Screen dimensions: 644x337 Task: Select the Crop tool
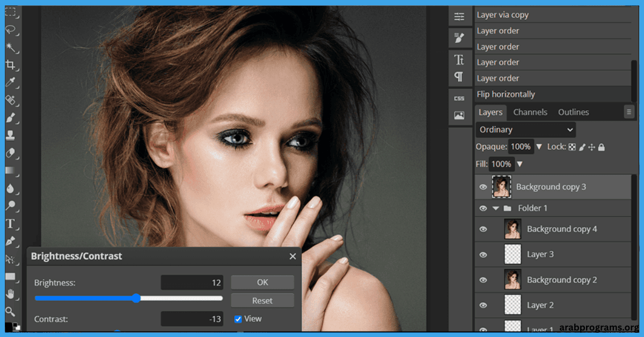coord(11,65)
